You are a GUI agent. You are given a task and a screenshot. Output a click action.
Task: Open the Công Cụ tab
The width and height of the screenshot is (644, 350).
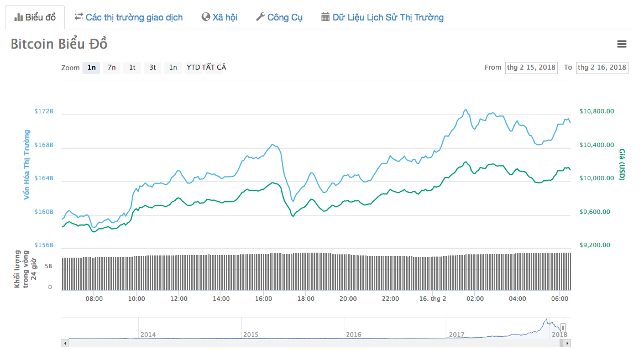279,17
